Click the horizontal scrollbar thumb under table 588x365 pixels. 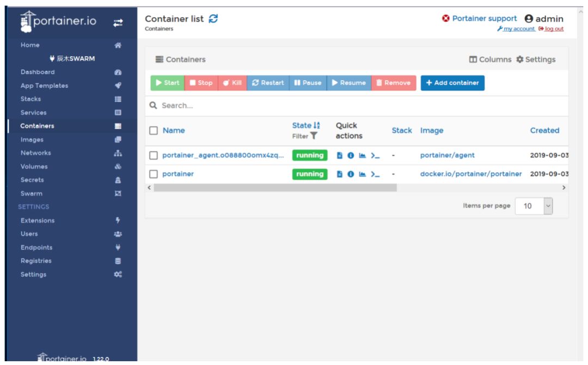(x=275, y=187)
